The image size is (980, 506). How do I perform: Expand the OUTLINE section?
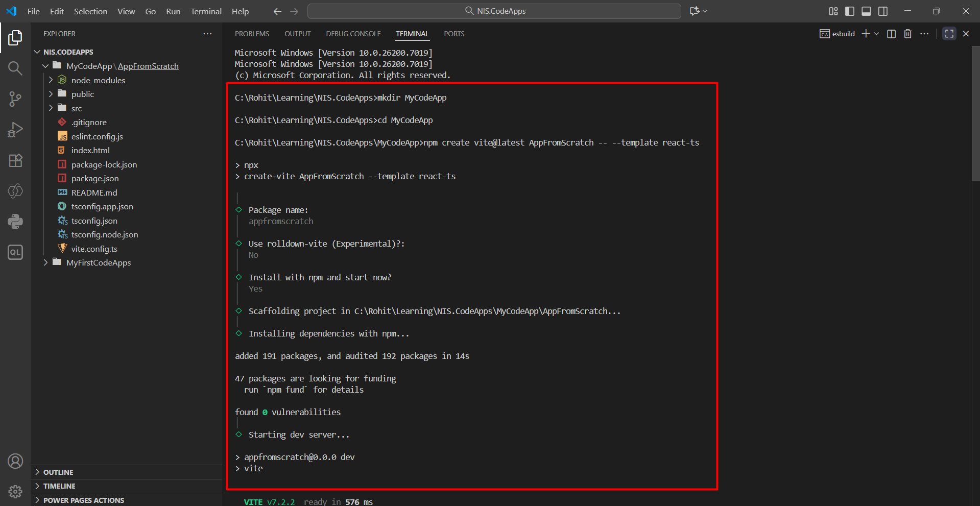point(58,472)
